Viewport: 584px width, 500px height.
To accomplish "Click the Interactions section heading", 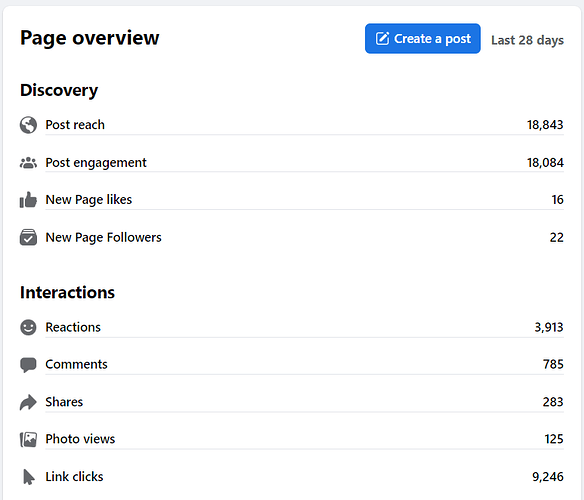I will pyautogui.click(x=67, y=292).
